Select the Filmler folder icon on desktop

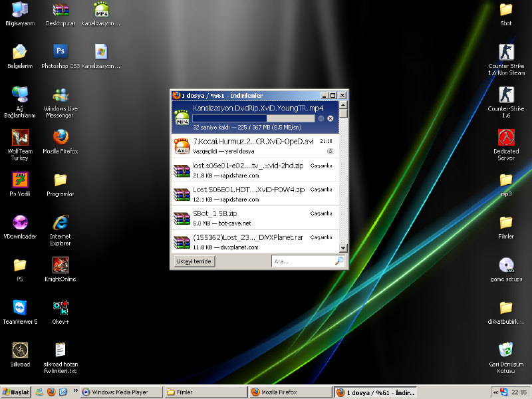coord(506,227)
